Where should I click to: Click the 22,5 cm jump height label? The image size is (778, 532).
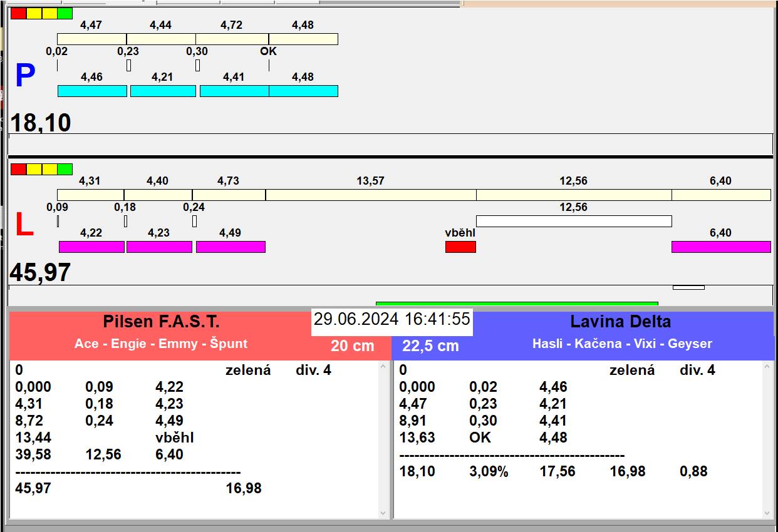(430, 345)
